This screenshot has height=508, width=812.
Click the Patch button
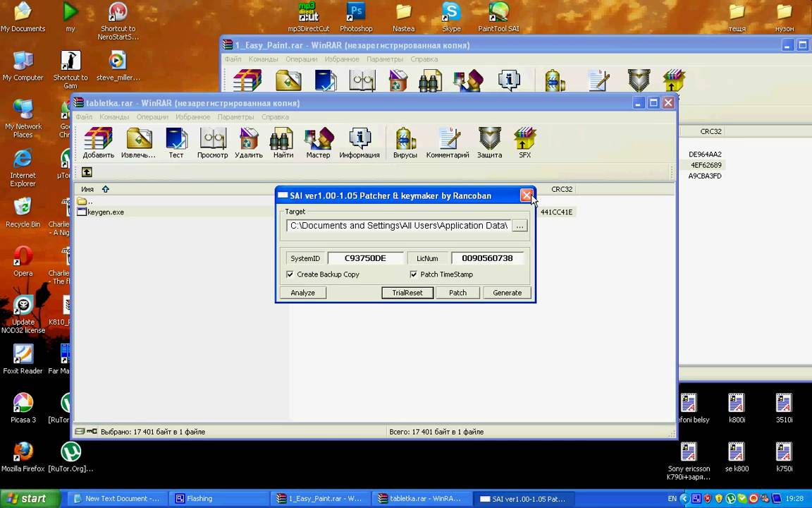click(457, 293)
